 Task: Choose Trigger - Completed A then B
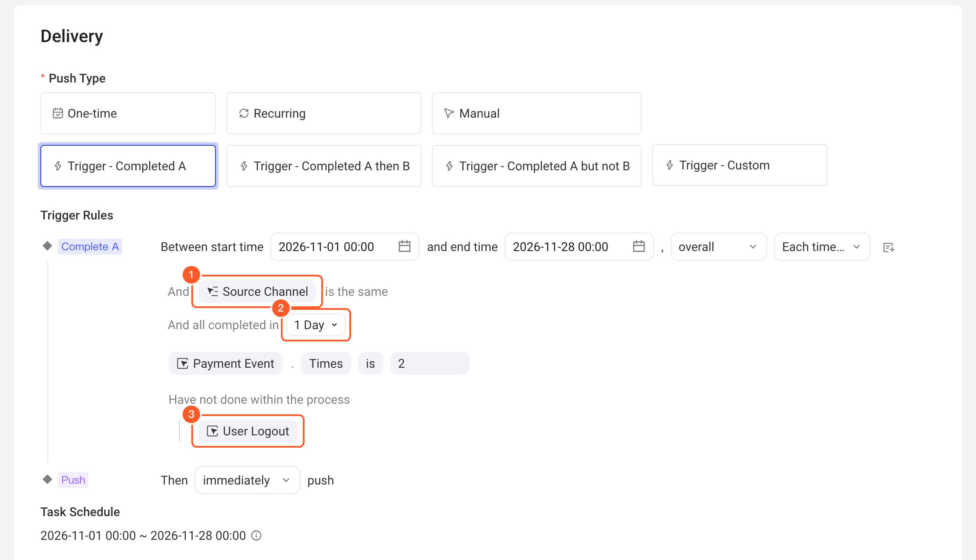tap(323, 166)
